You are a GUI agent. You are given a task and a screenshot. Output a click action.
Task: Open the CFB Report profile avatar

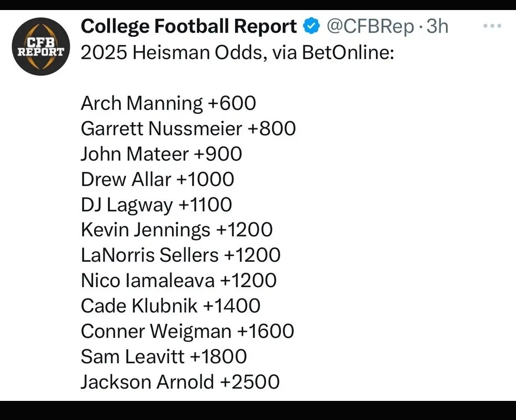click(41, 46)
